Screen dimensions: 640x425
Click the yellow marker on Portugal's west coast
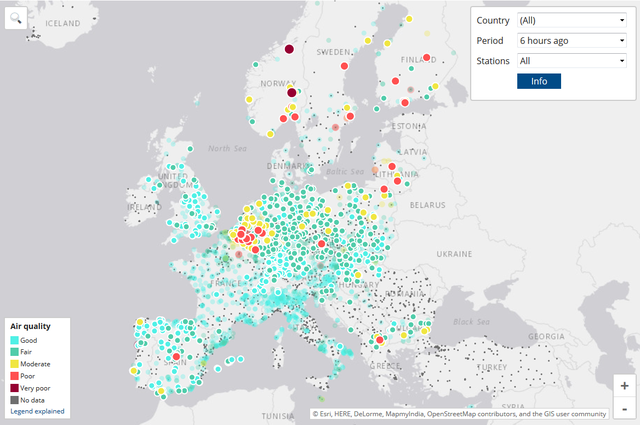133,370
